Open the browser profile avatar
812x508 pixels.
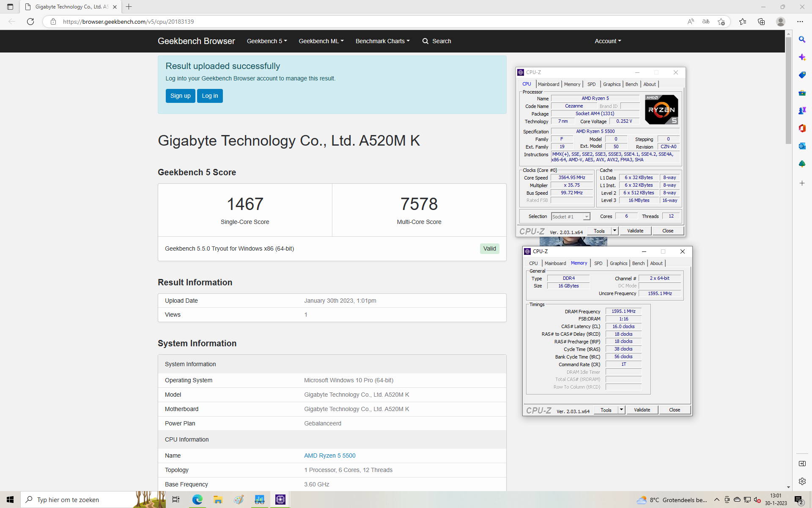tap(781, 22)
